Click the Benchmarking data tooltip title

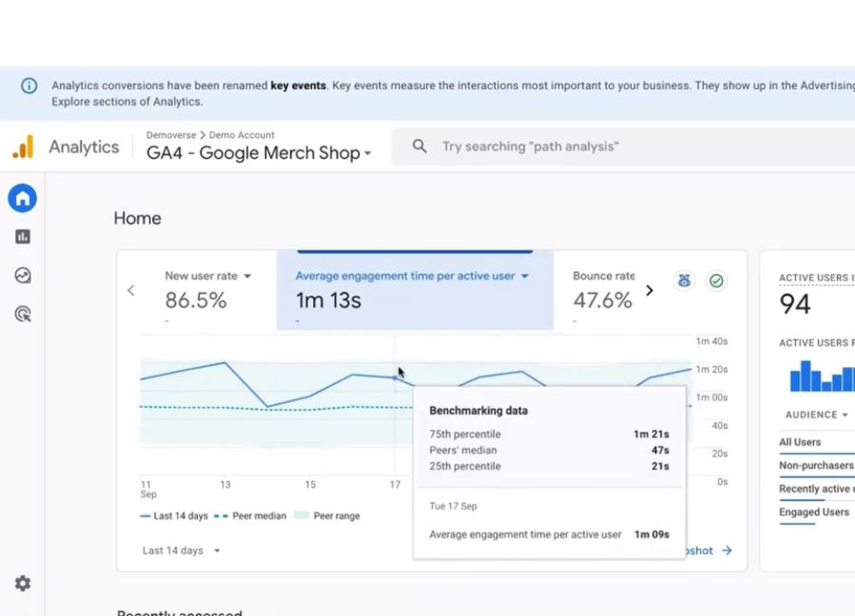478,411
